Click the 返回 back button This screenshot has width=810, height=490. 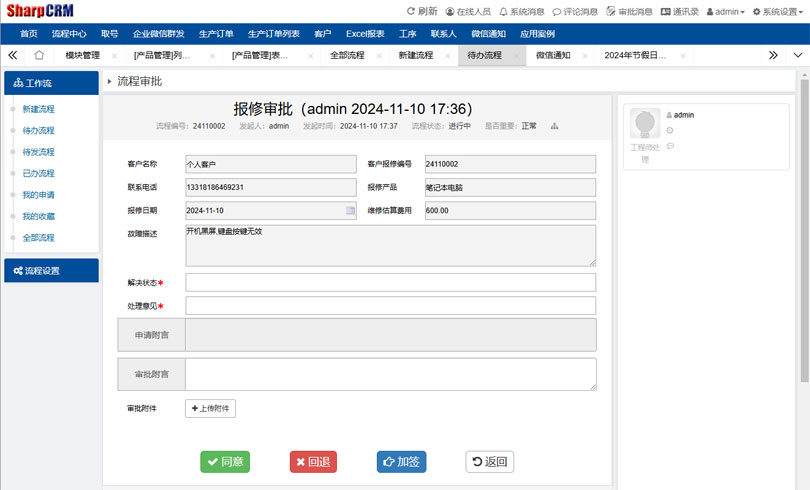(x=490, y=462)
